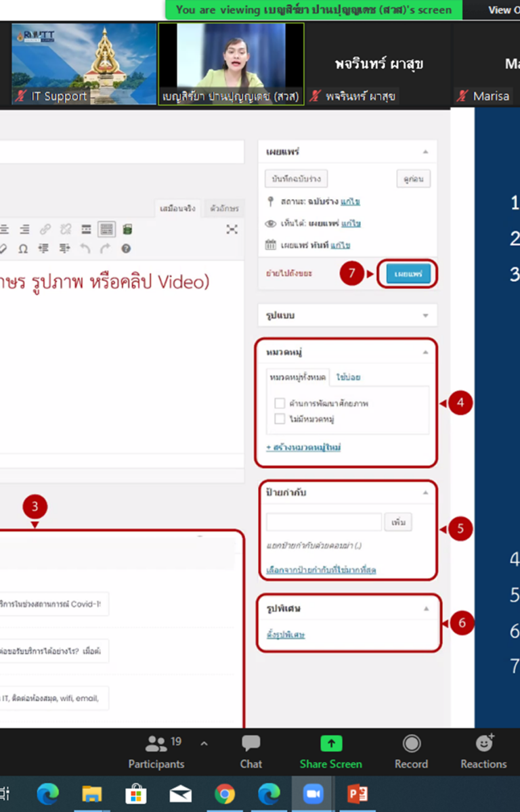Collapse the ป้ายกำกับ panel arrow

click(x=425, y=493)
